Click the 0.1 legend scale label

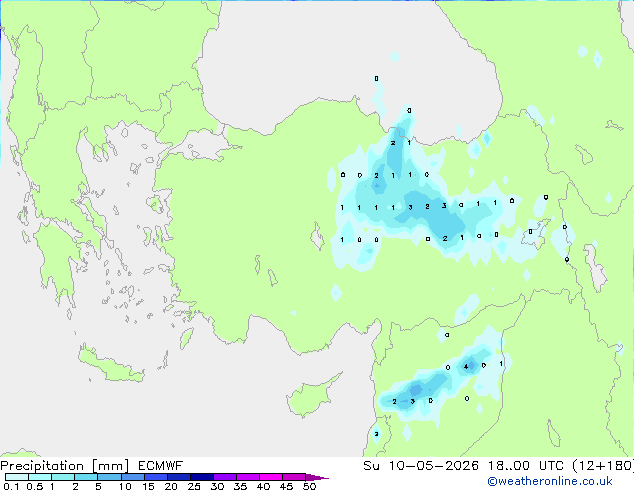point(11,486)
